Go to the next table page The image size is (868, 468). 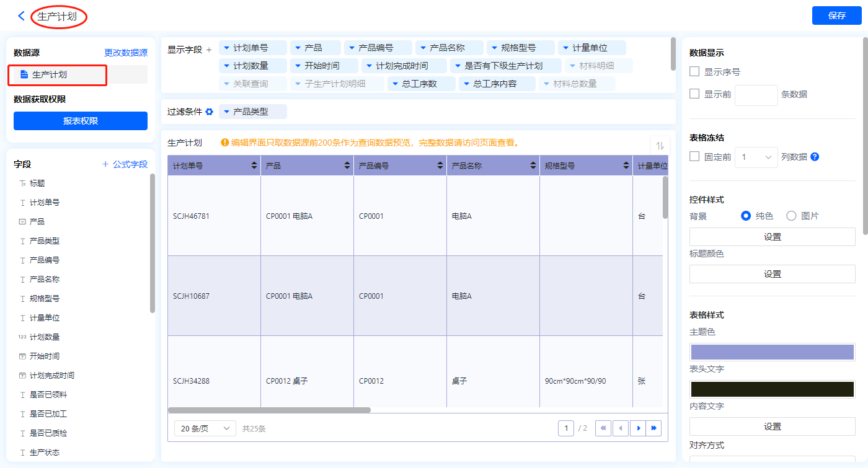tap(637, 428)
